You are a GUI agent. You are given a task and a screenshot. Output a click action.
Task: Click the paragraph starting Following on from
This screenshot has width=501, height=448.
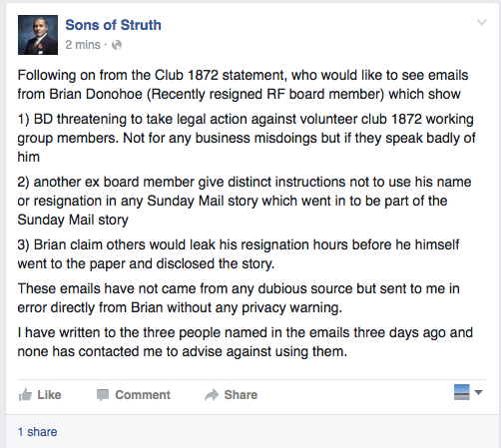coord(243,85)
